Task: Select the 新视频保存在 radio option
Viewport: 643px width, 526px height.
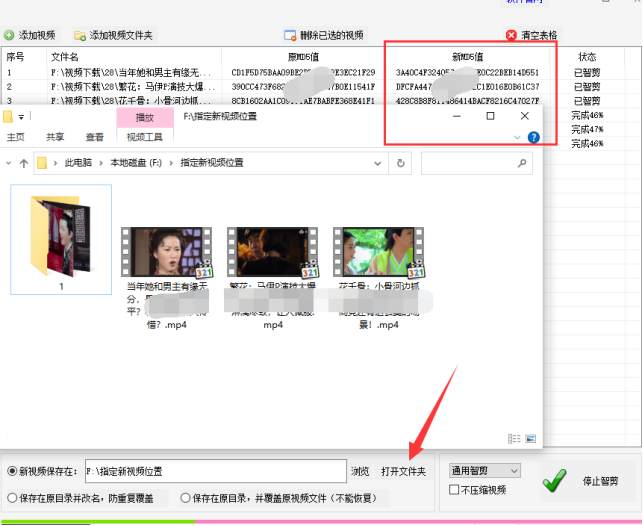Action: point(12,471)
